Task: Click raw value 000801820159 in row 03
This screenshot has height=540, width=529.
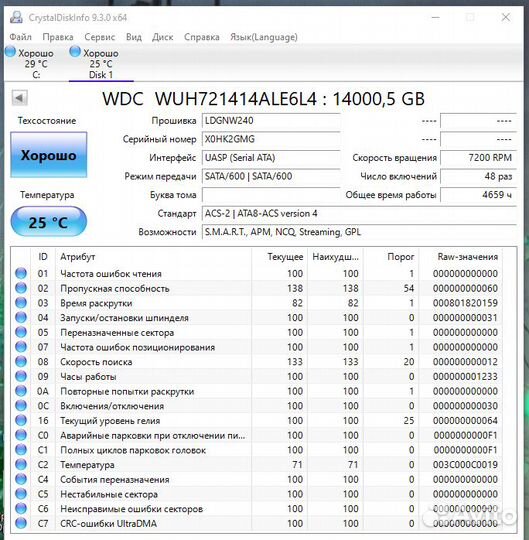Action: coord(465,303)
